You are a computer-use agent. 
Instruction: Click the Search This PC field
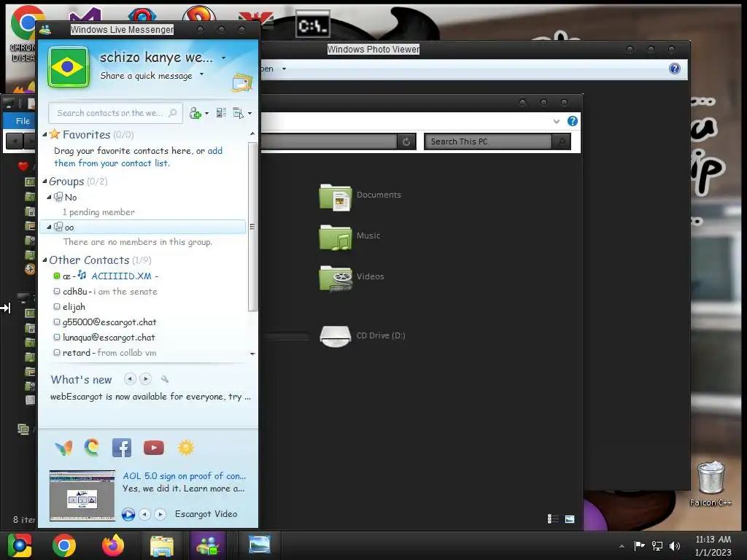pos(488,141)
